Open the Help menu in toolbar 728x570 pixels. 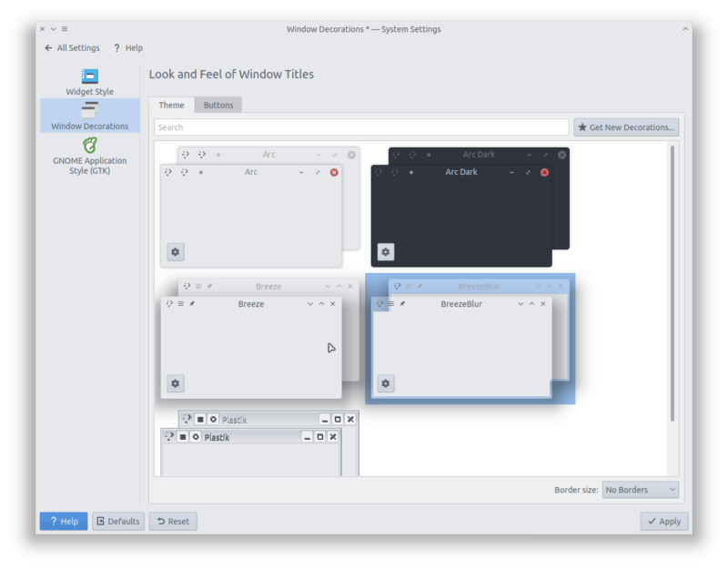coord(128,48)
